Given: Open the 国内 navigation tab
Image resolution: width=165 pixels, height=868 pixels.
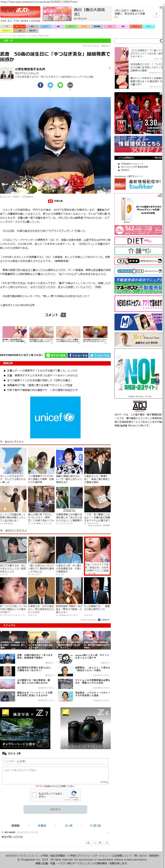Looking at the screenshot, I should [32, 26].
